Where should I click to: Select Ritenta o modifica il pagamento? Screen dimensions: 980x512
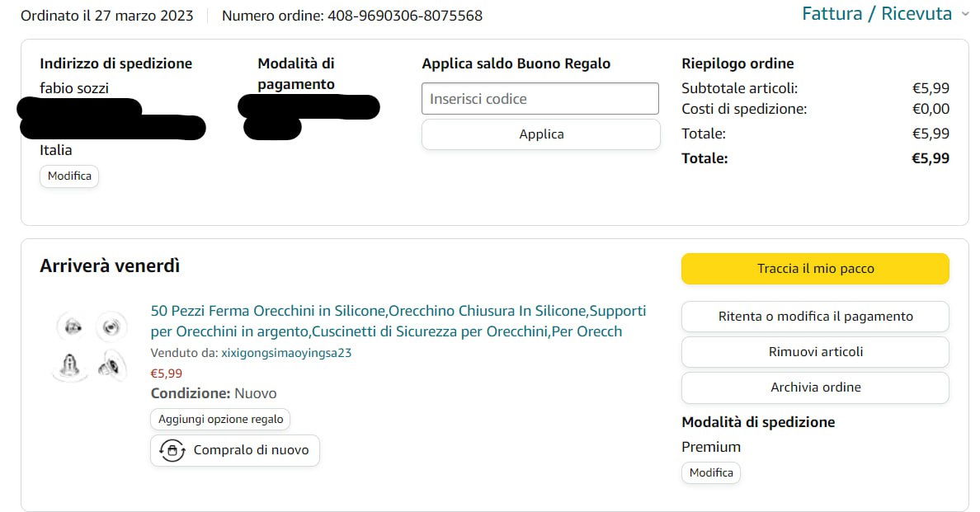[815, 317]
